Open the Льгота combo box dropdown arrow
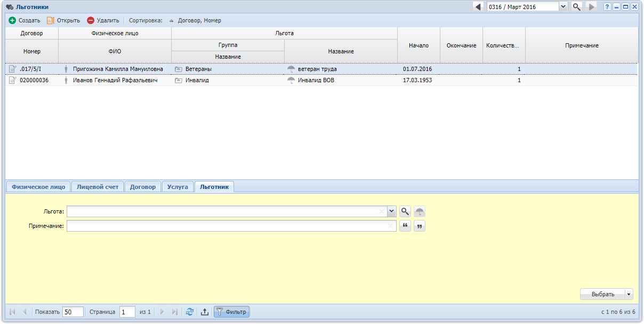 [392, 212]
